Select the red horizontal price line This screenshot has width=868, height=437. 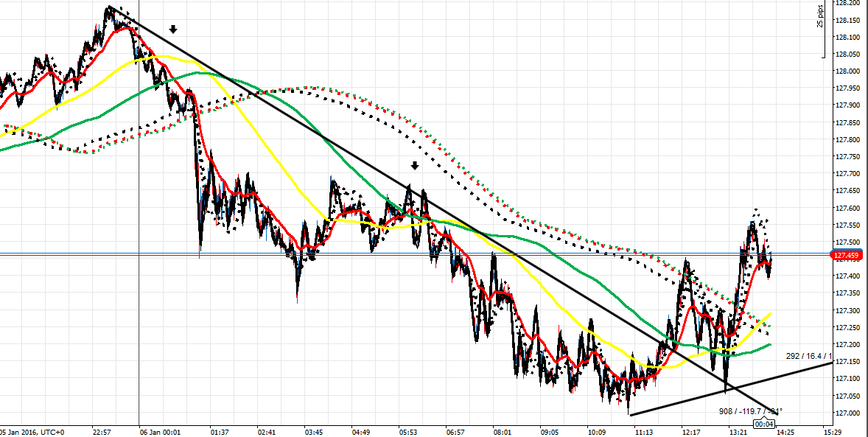(x=516, y=255)
